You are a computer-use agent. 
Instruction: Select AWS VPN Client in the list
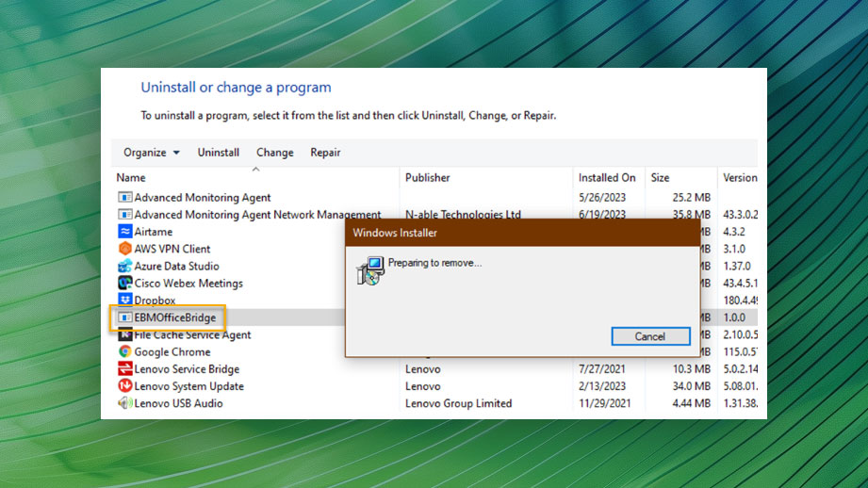172,249
